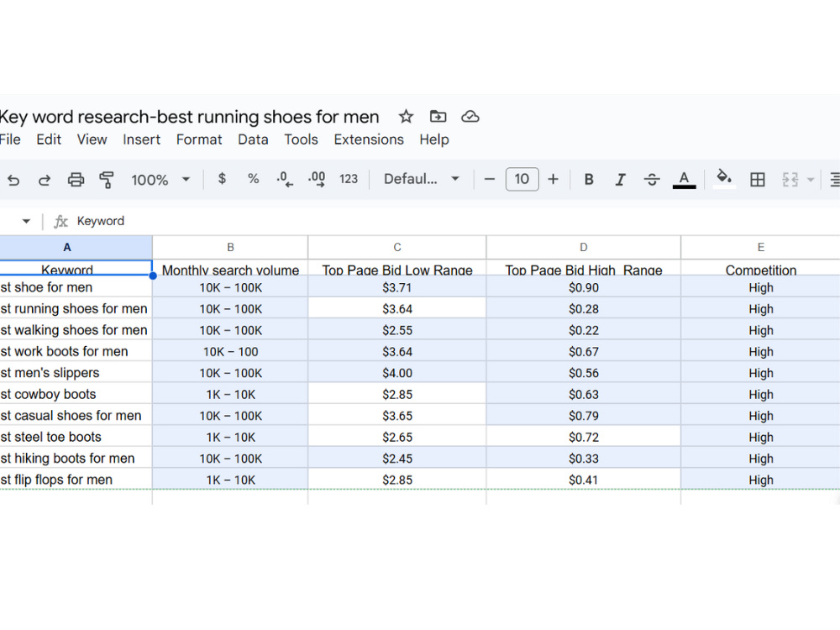Select cell '10K – 100' in work boots row

[230, 351]
